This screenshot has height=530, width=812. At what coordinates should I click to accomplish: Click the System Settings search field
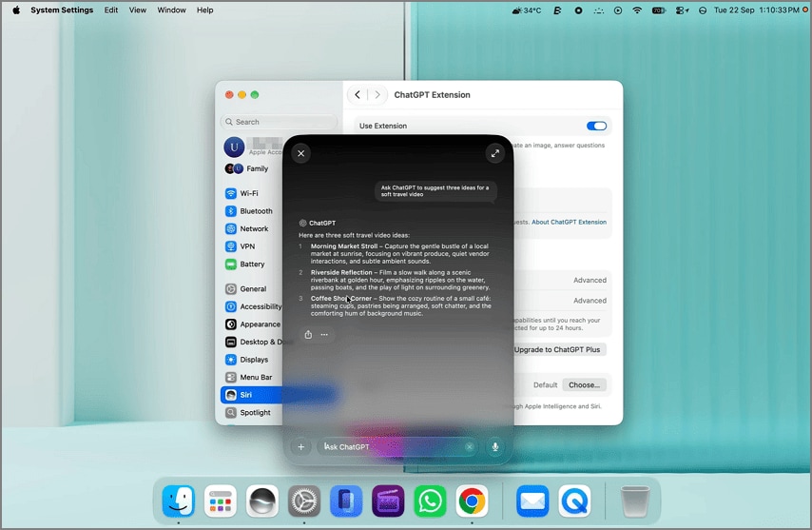pyautogui.click(x=279, y=122)
